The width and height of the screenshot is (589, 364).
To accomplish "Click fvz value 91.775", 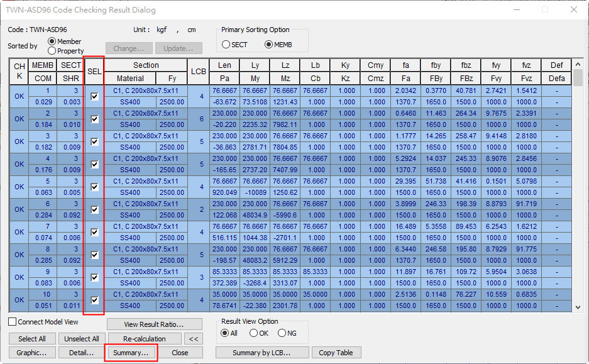I will pos(526,249).
